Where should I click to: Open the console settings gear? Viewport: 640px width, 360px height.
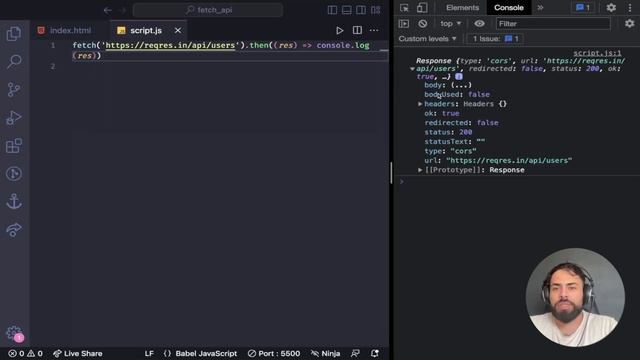click(629, 24)
